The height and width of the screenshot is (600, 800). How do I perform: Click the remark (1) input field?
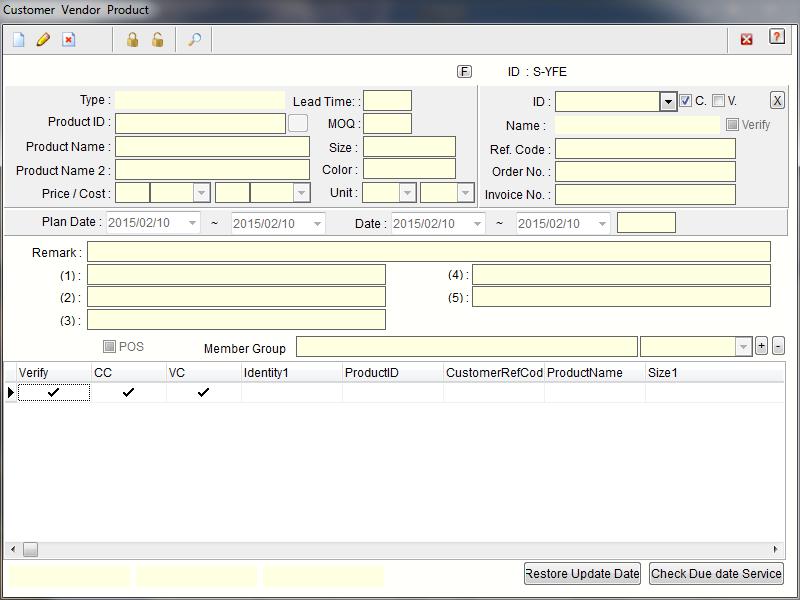(236, 274)
